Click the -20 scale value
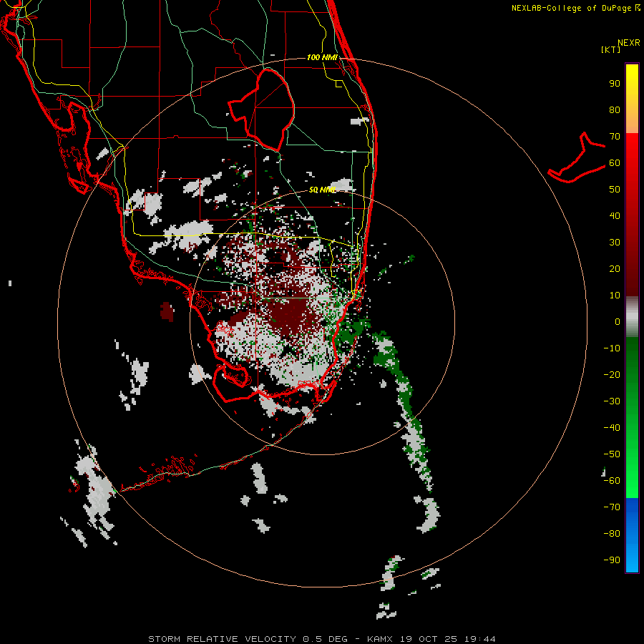 pyautogui.click(x=612, y=375)
